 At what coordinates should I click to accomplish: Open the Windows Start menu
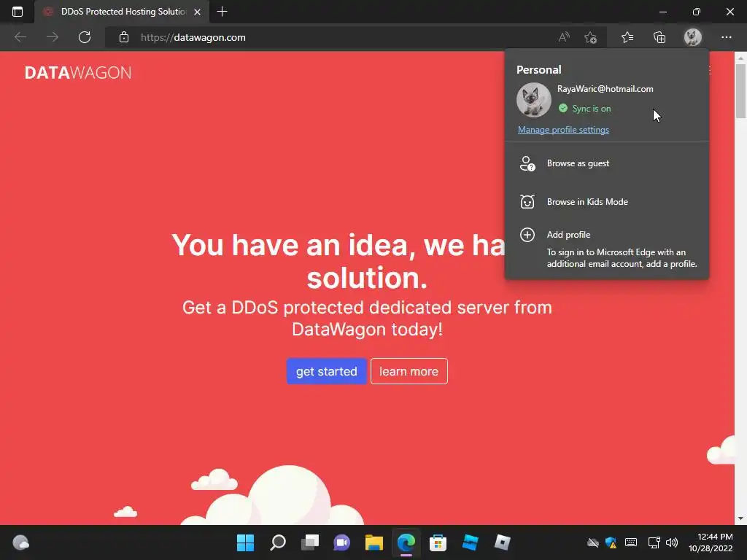(245, 542)
